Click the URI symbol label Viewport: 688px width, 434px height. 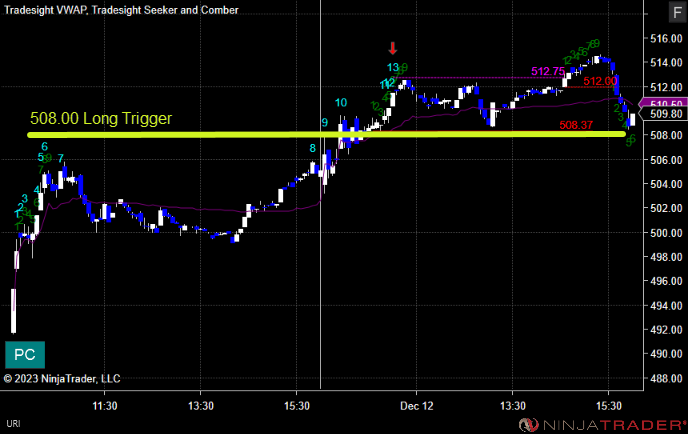[x=13, y=423]
